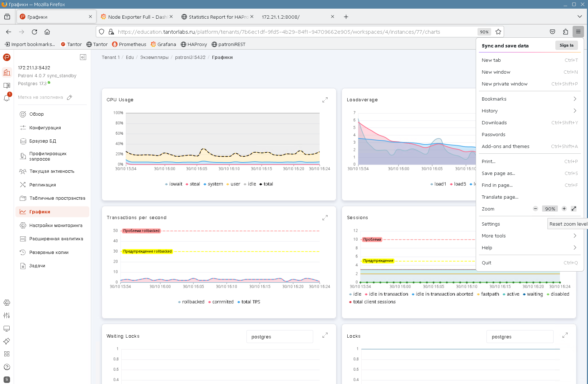Reset zoom via 90% level button
This screenshot has width=588, height=384.
550,209
